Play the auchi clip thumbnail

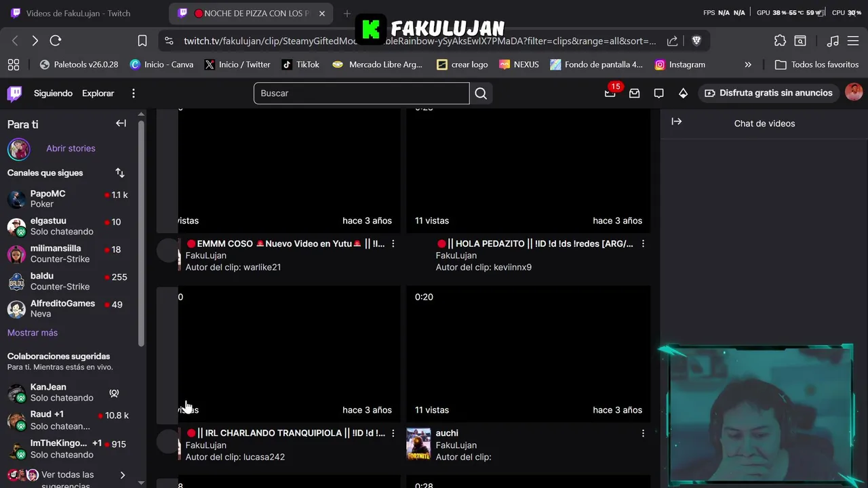528,354
